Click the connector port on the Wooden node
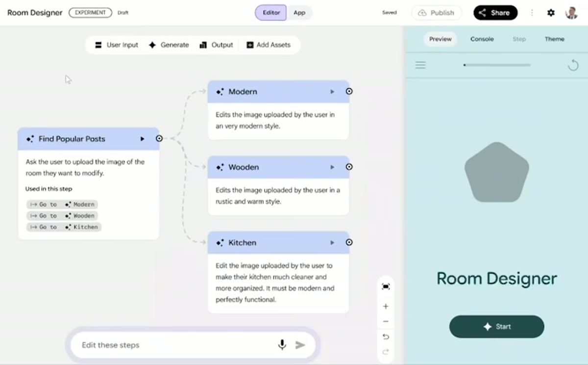The image size is (588, 365). coord(349,167)
